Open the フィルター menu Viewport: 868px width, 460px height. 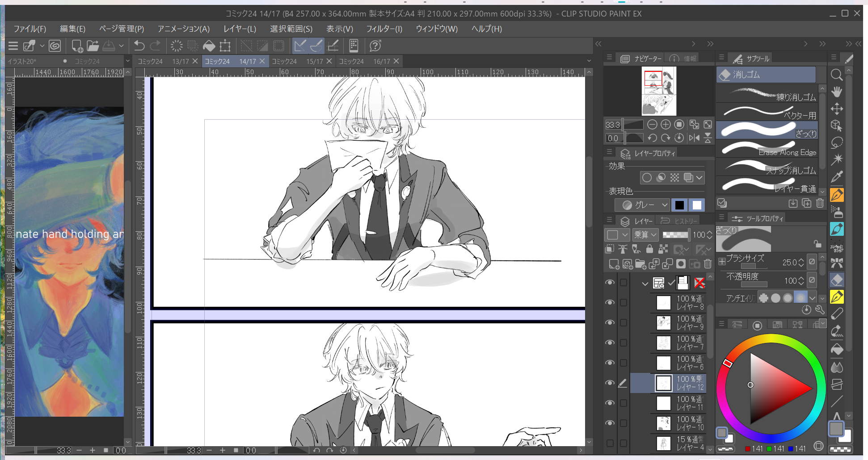pos(384,29)
